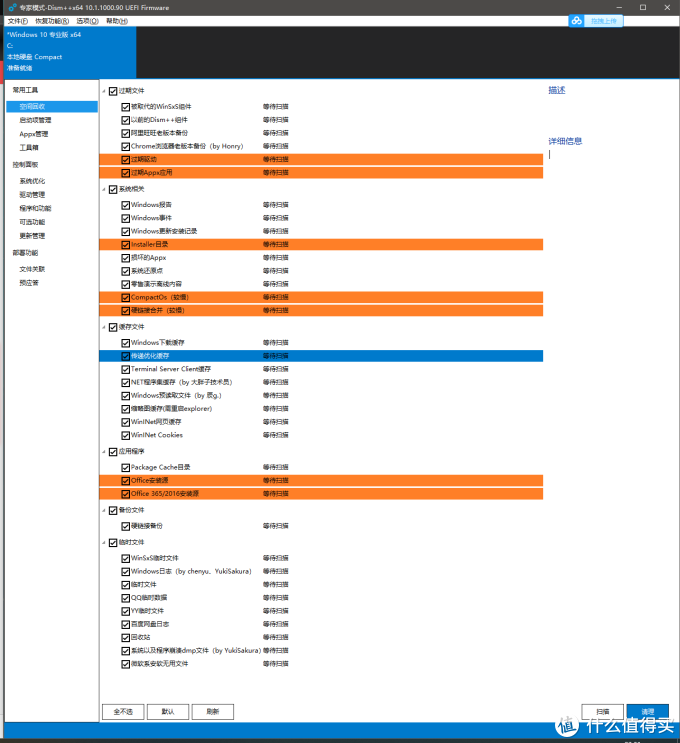
Task: Select the 百度网盘日志 row
Action: click(321, 624)
